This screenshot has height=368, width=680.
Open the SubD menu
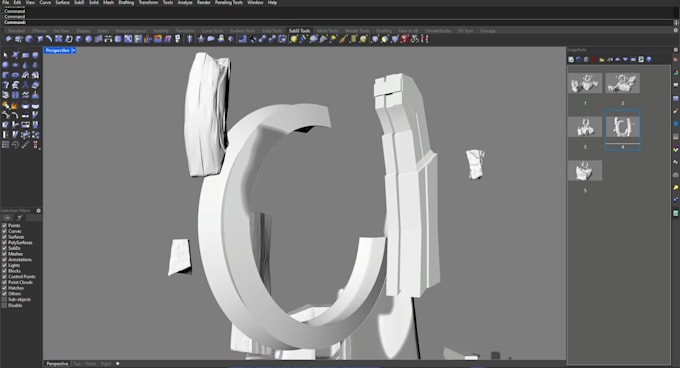pos(79,3)
